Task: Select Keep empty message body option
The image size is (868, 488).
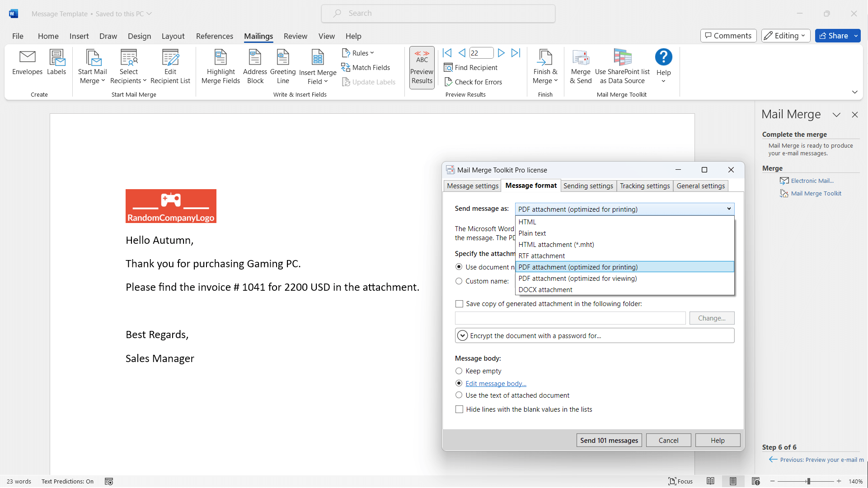Action: tap(459, 371)
